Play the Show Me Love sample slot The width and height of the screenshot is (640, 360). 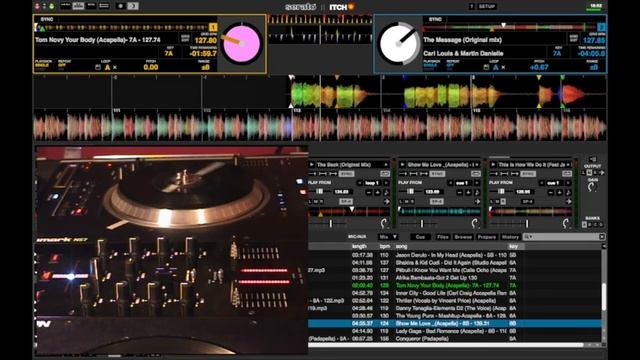tap(403, 164)
